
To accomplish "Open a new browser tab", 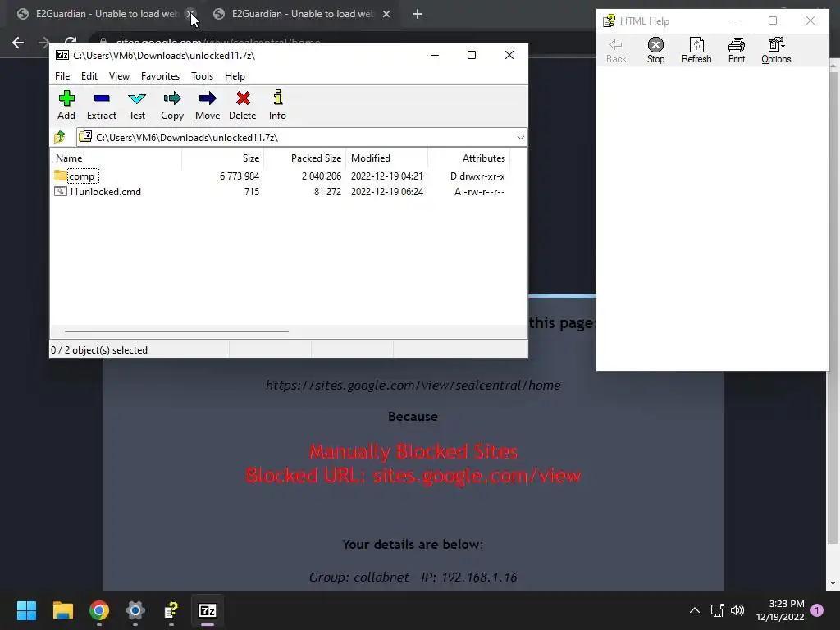I will [418, 14].
